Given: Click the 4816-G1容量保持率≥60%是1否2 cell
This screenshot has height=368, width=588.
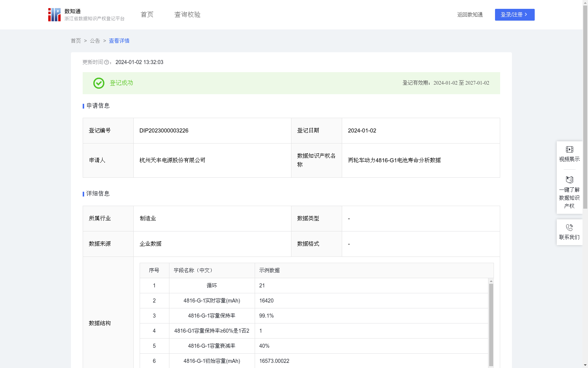Looking at the screenshot, I should click(x=212, y=331).
